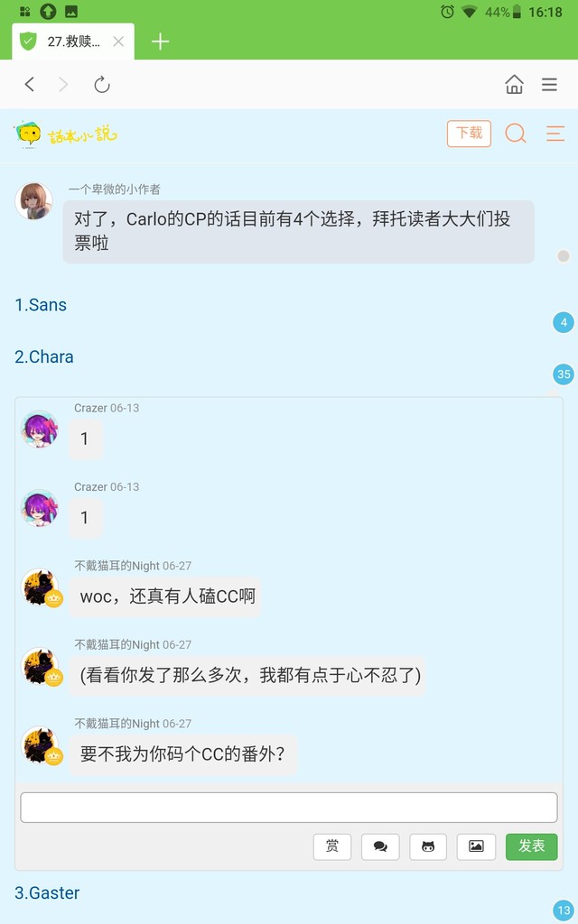Submit the comment with 发表
The width and height of the screenshot is (578, 924).
(531, 846)
